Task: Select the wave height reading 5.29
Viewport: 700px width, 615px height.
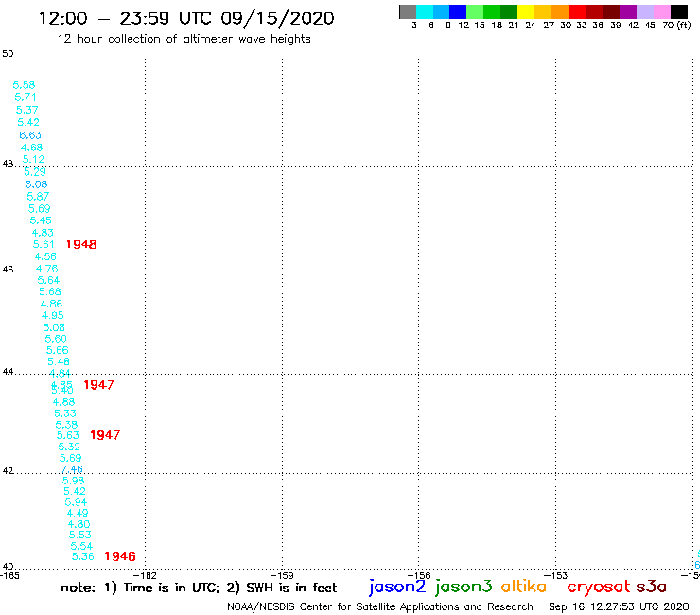Action: (x=35, y=171)
